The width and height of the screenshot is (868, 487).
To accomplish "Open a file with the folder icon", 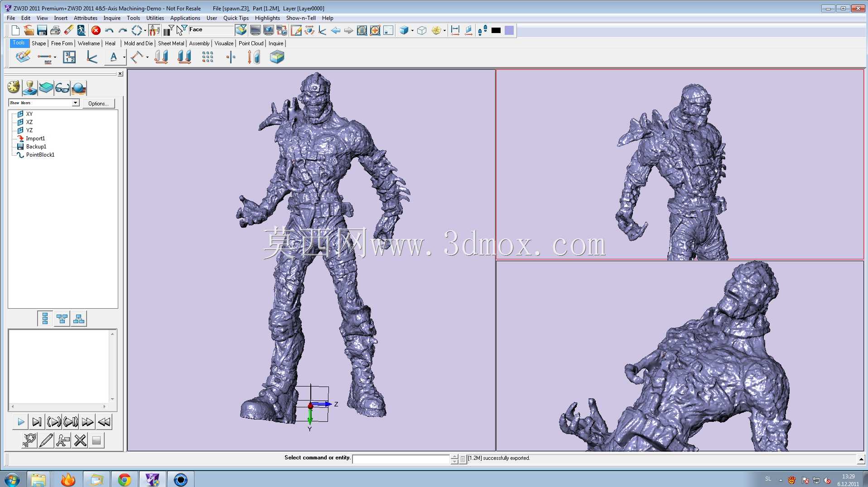I will pyautogui.click(x=29, y=30).
